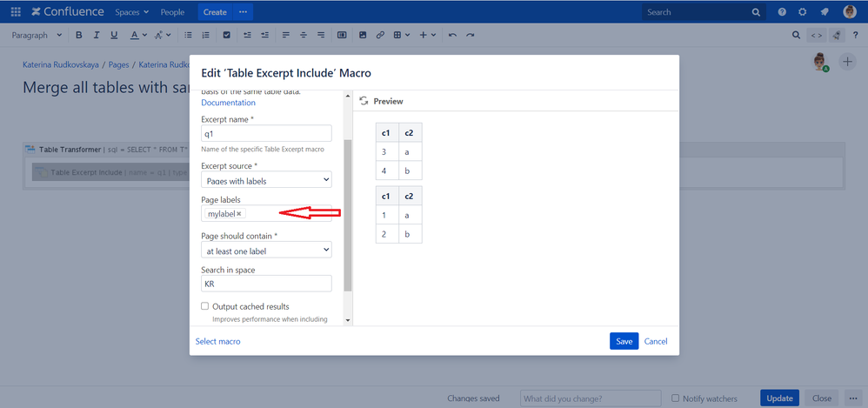Open page more actions ellipsis at bottom
868x408 pixels.
(852, 398)
